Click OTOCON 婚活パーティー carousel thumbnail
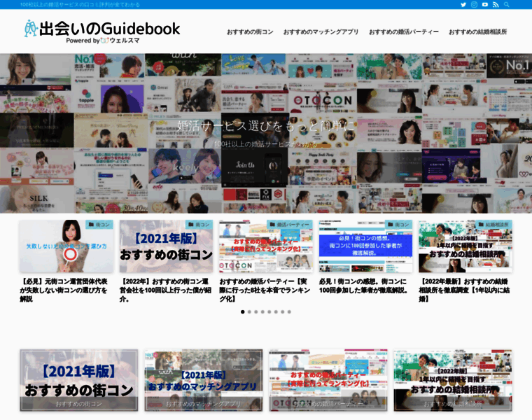 coord(266,246)
